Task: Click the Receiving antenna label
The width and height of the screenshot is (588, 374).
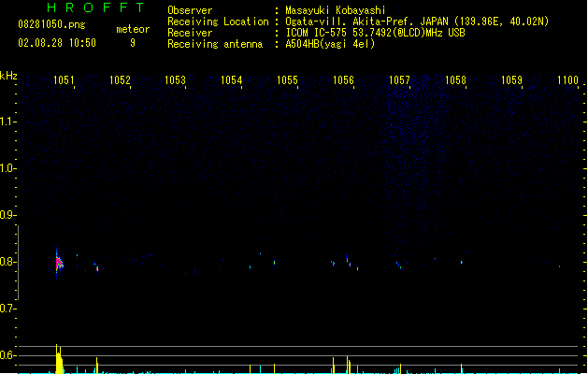Action: [215, 44]
